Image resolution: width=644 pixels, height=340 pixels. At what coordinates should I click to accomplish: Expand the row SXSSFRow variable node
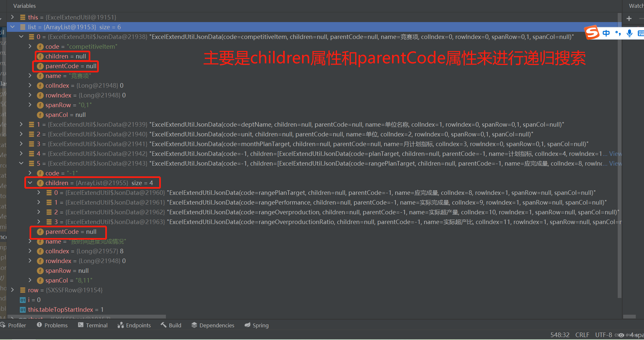[12, 290]
